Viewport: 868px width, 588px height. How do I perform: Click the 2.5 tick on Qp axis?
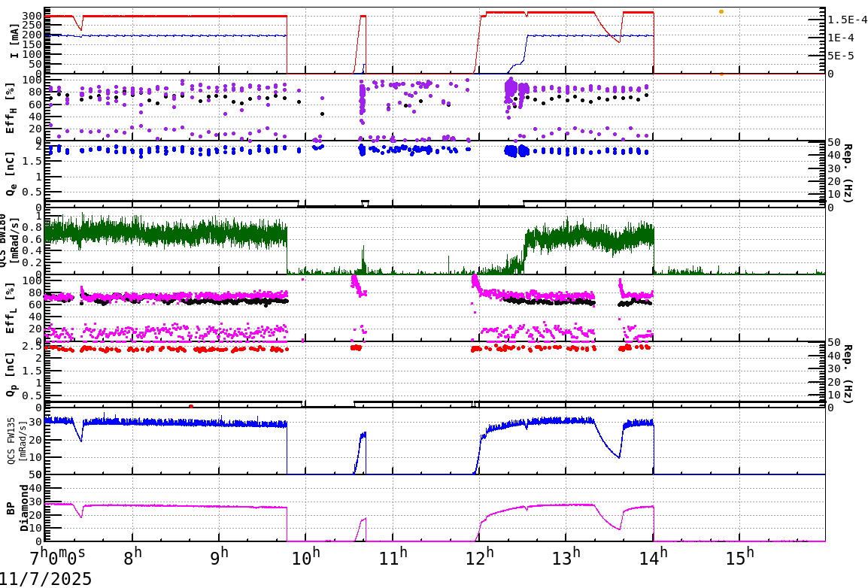pyautogui.click(x=32, y=346)
